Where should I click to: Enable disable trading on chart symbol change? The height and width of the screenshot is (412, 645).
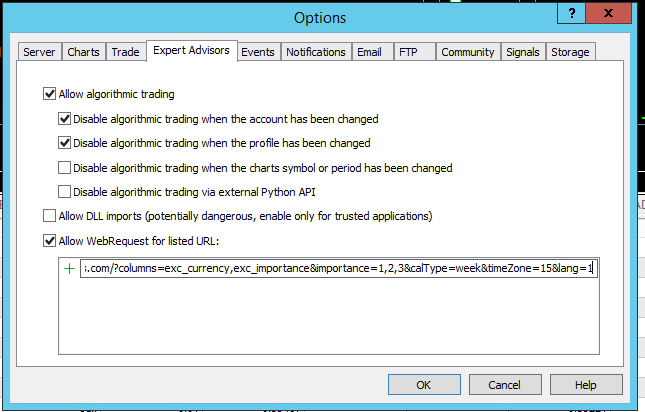(x=65, y=168)
